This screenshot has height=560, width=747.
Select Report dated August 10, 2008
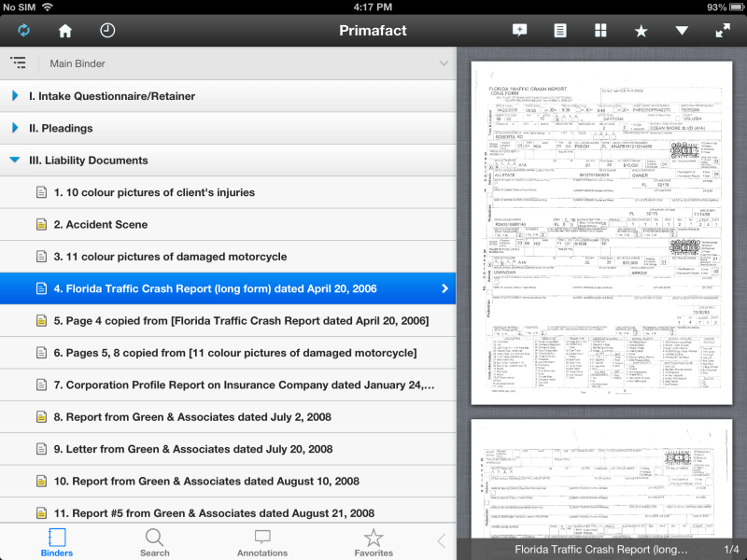click(228, 481)
